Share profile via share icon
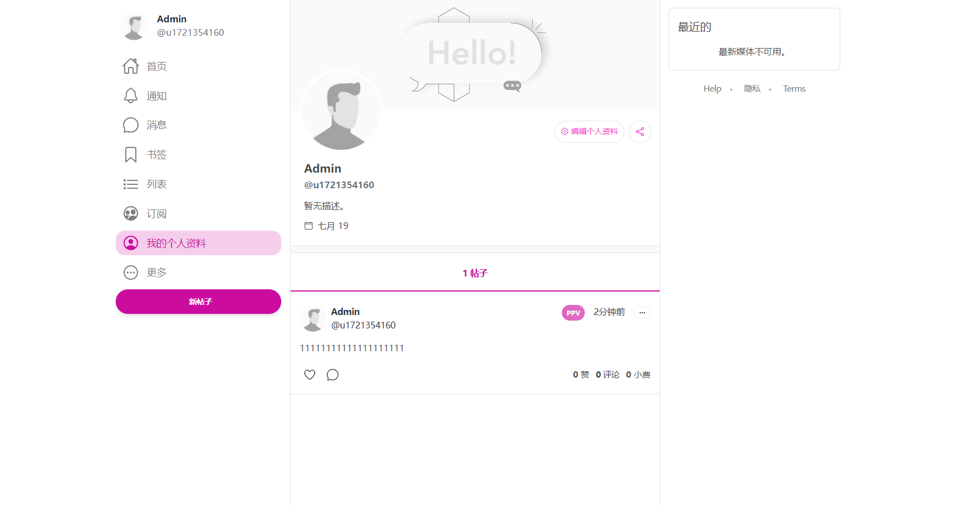The height and width of the screenshot is (506, 980). point(640,132)
